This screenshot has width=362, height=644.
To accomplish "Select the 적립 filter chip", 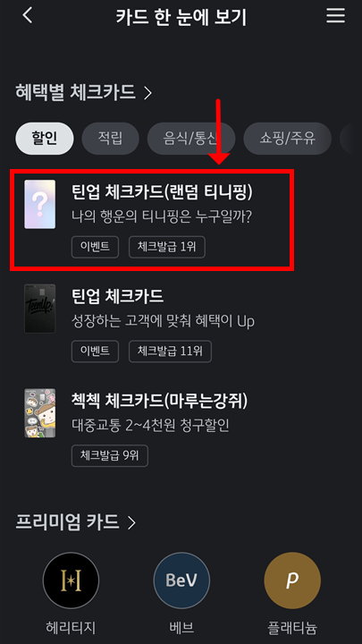I will click(x=111, y=139).
